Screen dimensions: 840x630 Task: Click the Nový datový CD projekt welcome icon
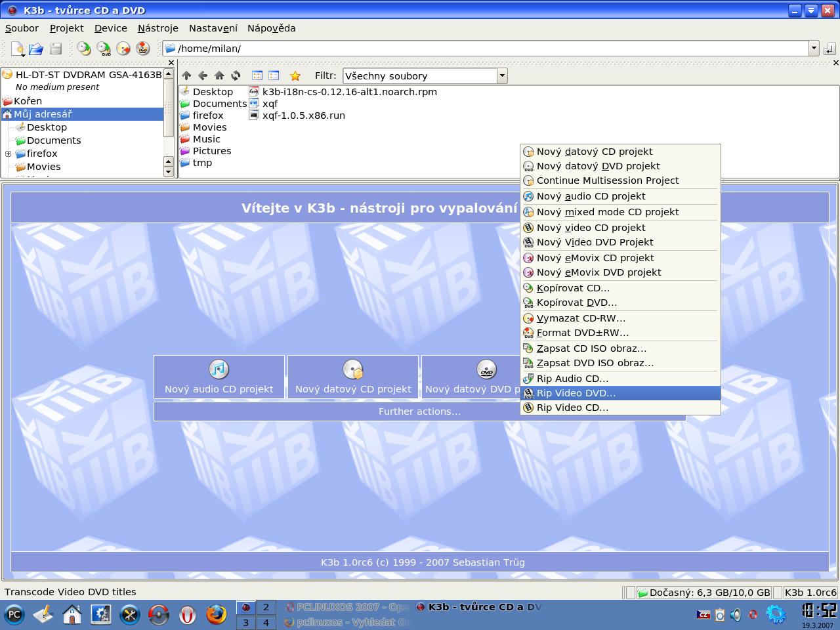point(353,369)
